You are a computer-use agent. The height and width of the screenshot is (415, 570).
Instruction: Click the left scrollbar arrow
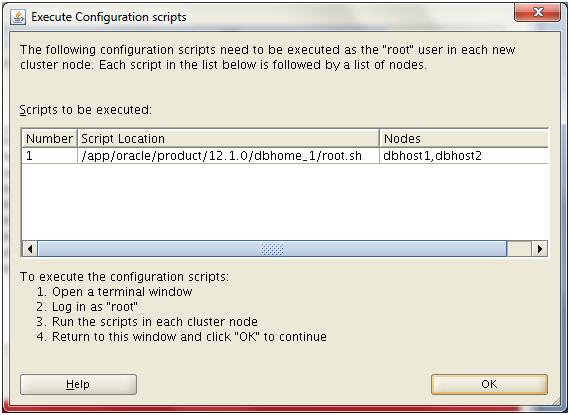pos(30,249)
